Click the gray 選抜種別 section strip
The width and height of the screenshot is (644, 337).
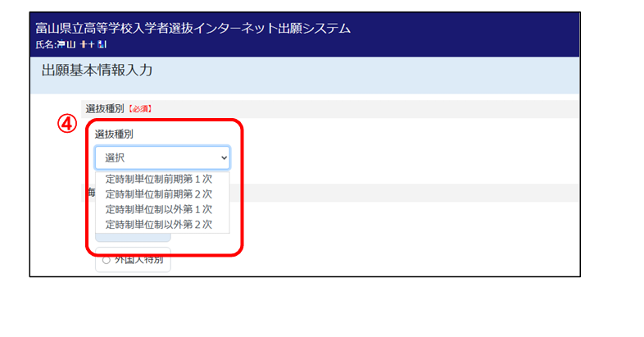(x=369, y=108)
